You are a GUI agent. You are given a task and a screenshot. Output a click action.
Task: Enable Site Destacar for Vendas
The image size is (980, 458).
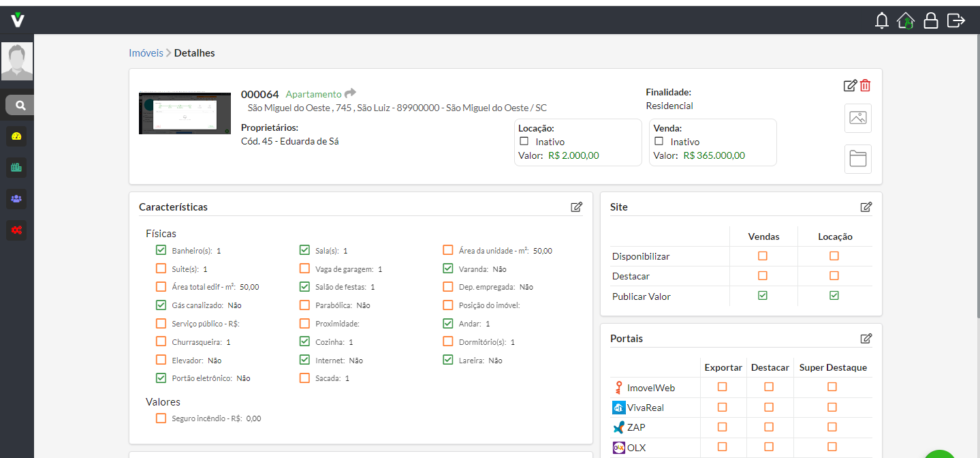(763, 276)
